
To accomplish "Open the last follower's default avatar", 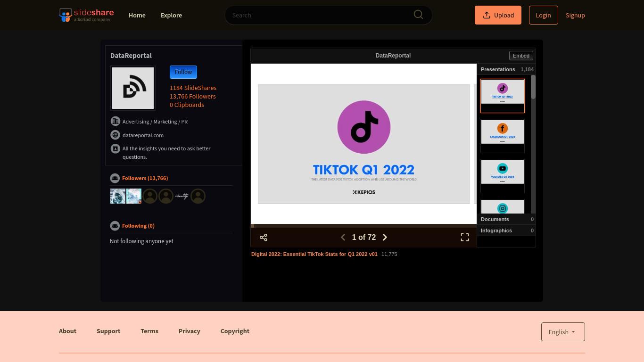I will [198, 196].
